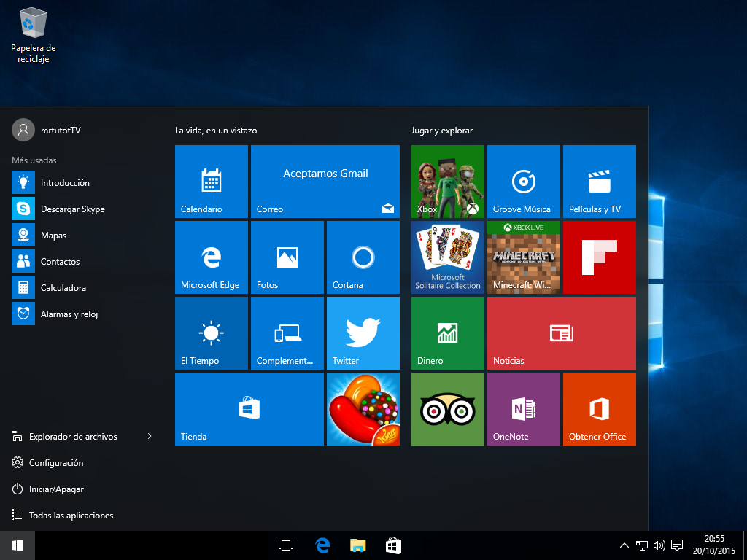This screenshot has width=747, height=560.
Task: Open the Twitter app tile
Action: tap(363, 332)
